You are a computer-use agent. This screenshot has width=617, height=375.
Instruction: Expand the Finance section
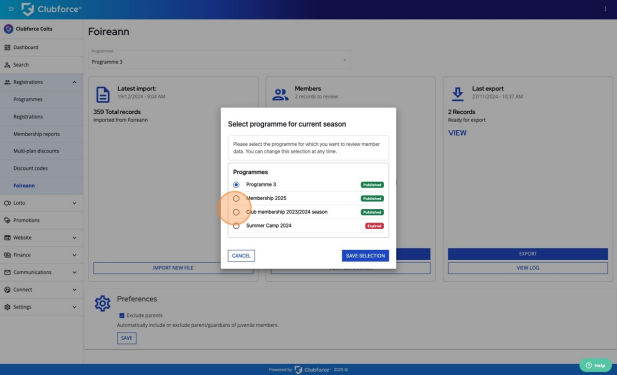point(74,255)
